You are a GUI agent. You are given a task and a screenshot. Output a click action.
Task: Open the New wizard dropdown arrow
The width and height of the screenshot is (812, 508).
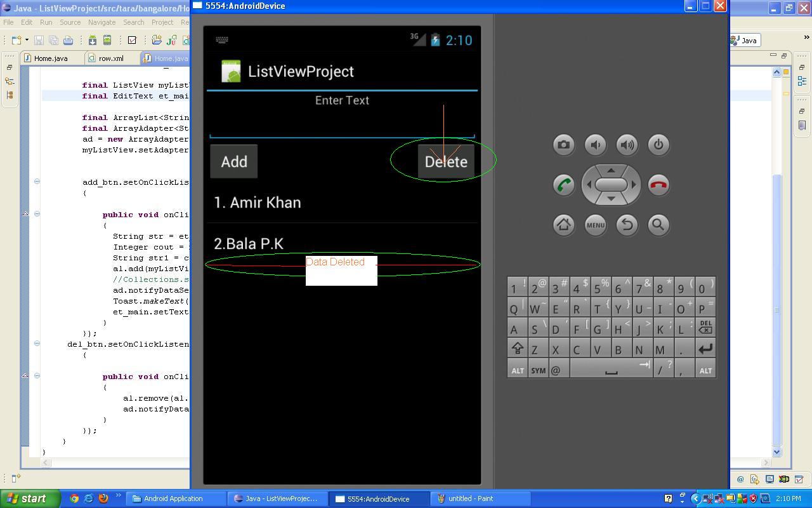pyautogui.click(x=27, y=40)
